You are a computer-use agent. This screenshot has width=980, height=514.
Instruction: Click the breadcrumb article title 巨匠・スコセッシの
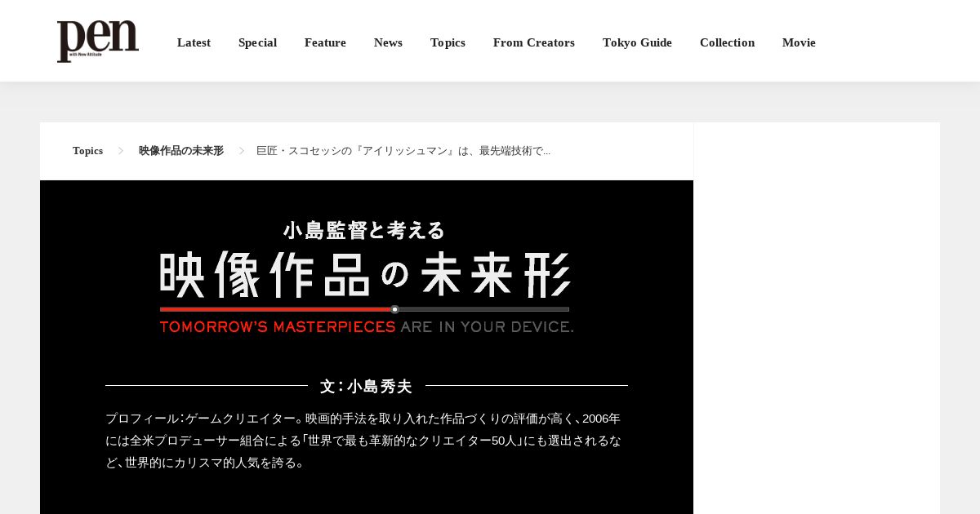(403, 151)
